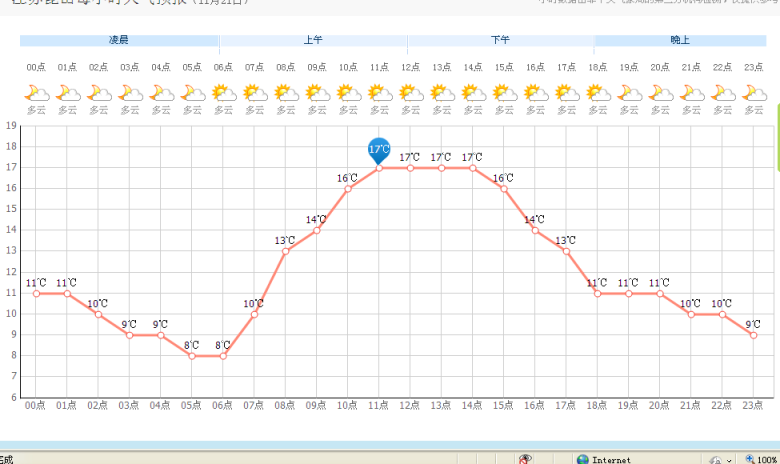Open the privacy report icon in status bar
This screenshot has width=780, height=464.
click(525, 459)
